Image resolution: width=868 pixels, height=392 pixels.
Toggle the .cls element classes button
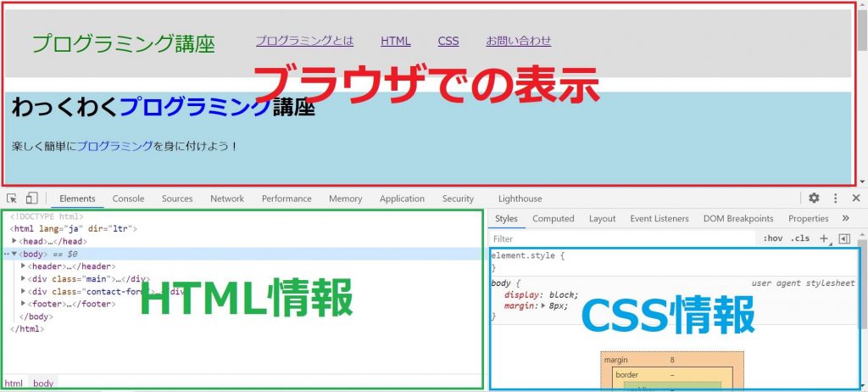click(799, 238)
